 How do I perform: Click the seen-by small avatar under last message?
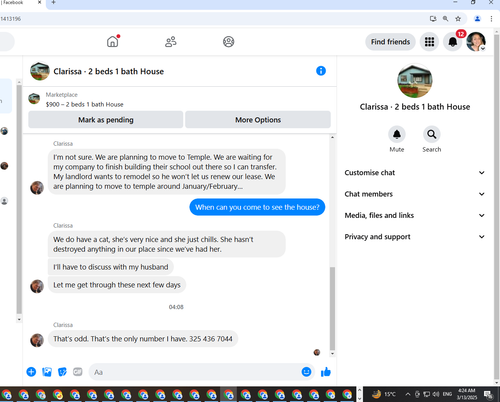[x=317, y=352]
